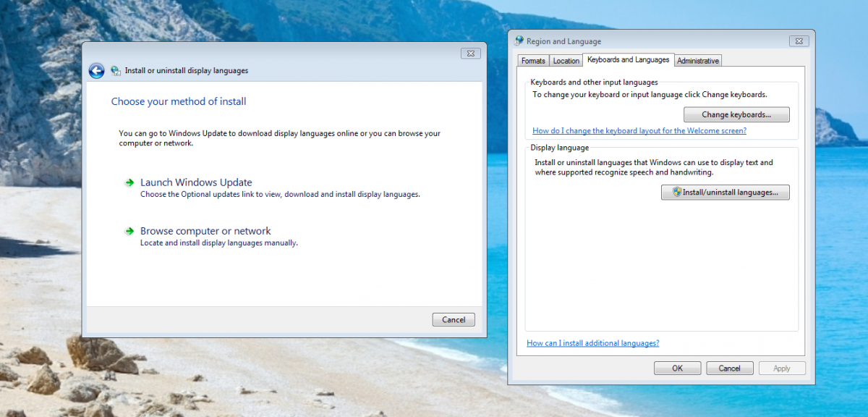Click 'Locate and install display languages manually.' description
Screen dimensions: 868x417
click(219, 243)
